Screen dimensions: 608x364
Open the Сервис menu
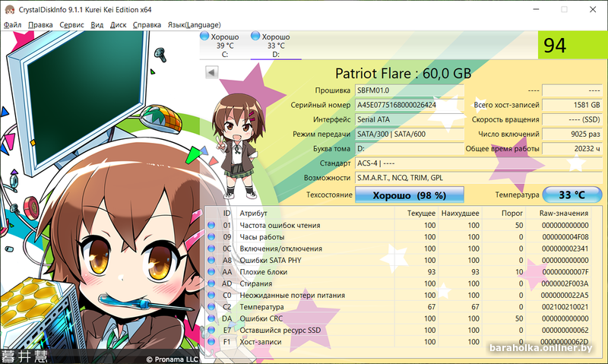pos(71,25)
